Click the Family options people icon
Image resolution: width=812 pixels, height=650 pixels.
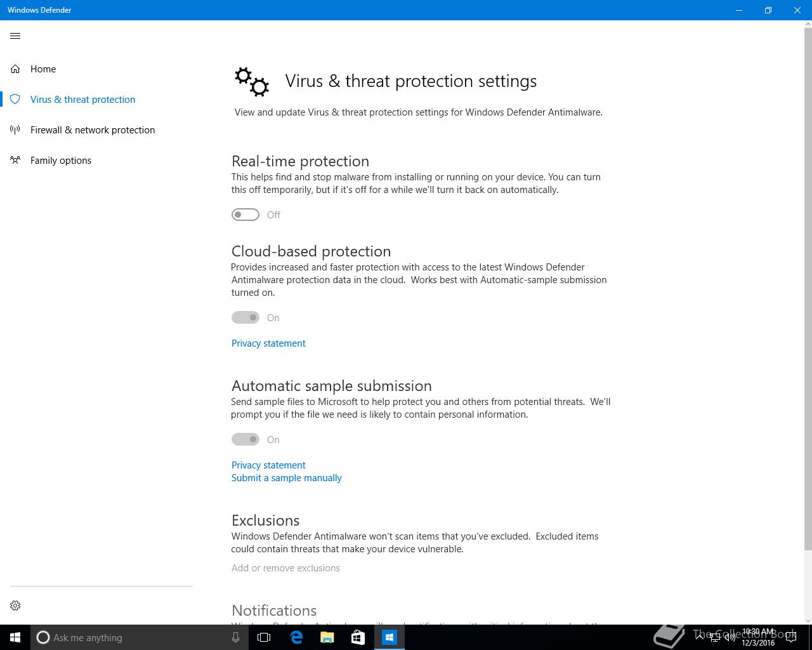[15, 160]
